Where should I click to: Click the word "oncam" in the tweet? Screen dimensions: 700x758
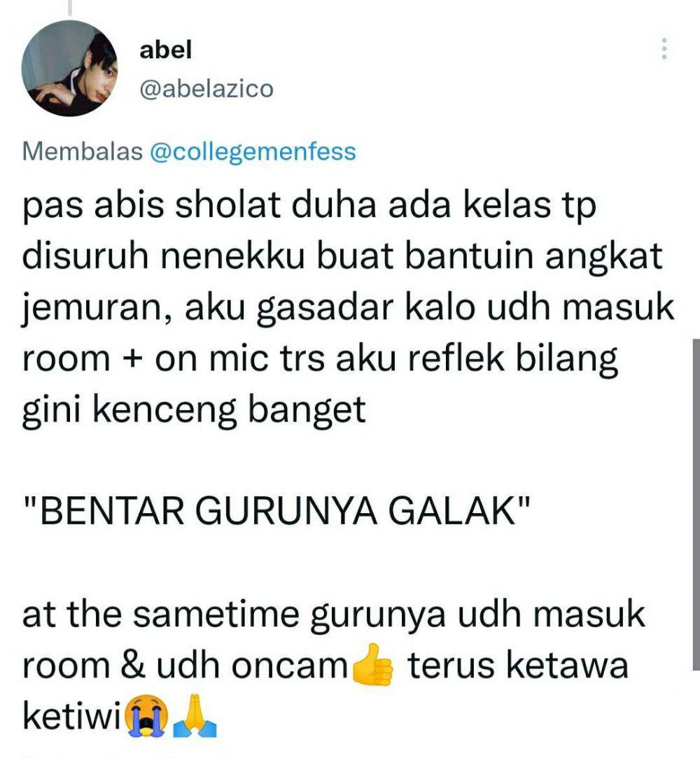coord(289,666)
